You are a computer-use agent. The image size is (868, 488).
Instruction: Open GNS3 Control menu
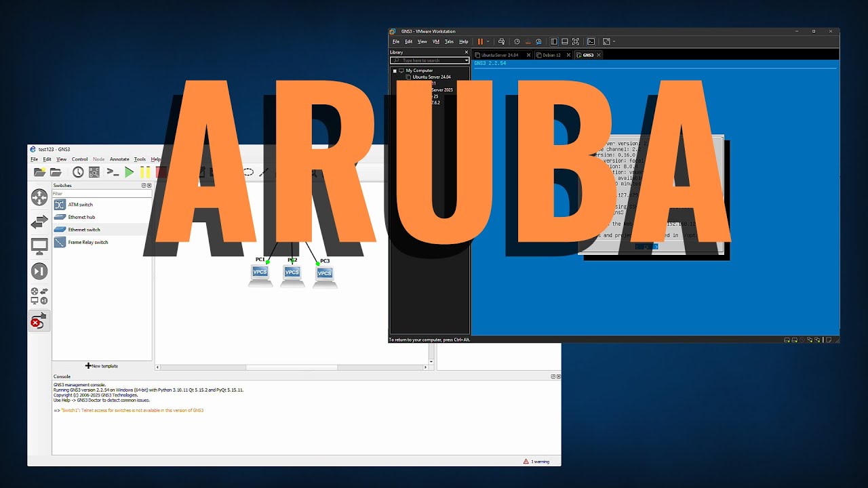79,159
